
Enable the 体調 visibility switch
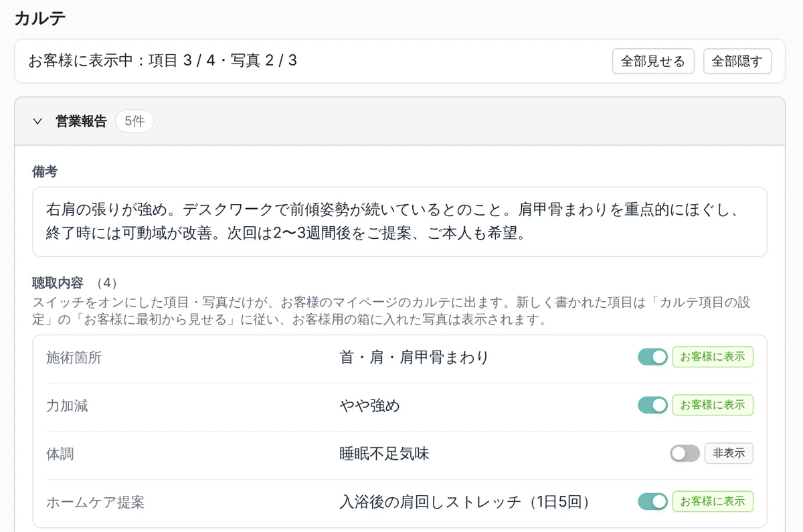click(685, 454)
